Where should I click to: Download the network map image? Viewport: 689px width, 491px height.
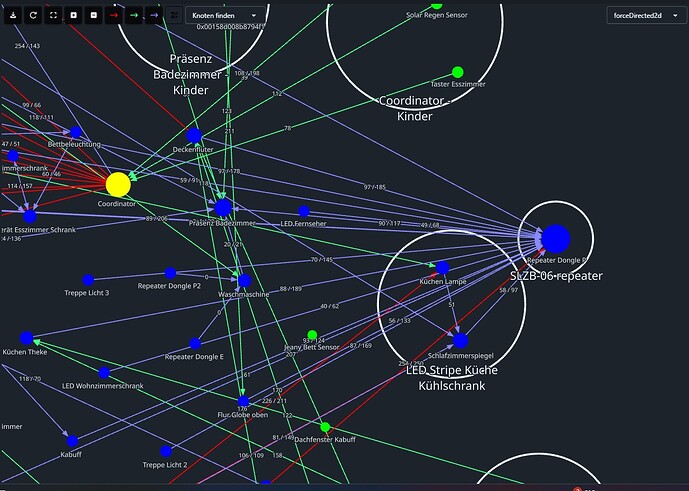pyautogui.click(x=13, y=16)
